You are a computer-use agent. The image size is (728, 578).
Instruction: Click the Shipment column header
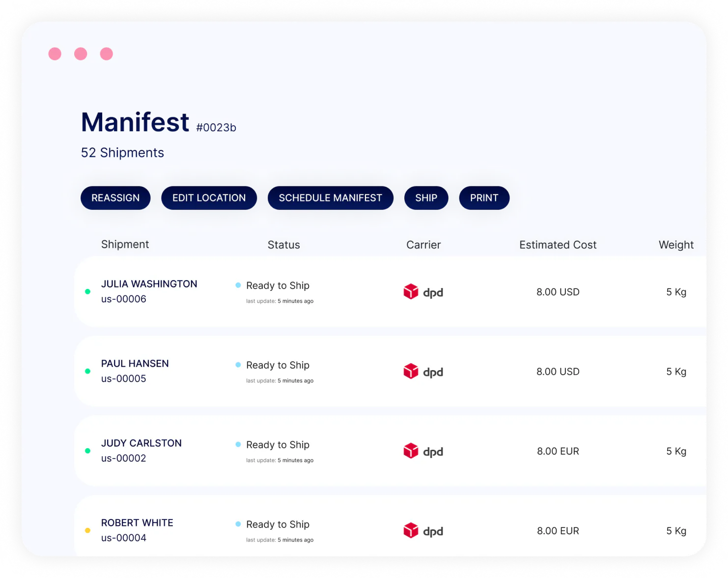[x=125, y=244]
